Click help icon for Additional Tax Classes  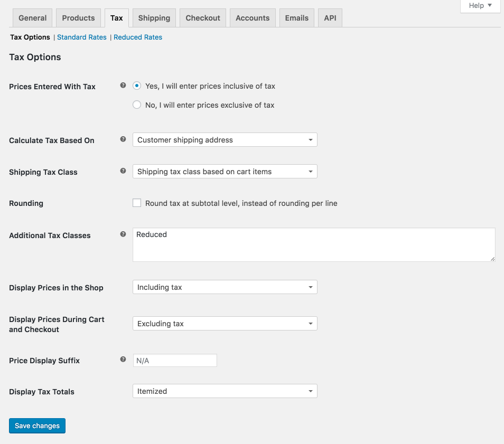pos(123,234)
